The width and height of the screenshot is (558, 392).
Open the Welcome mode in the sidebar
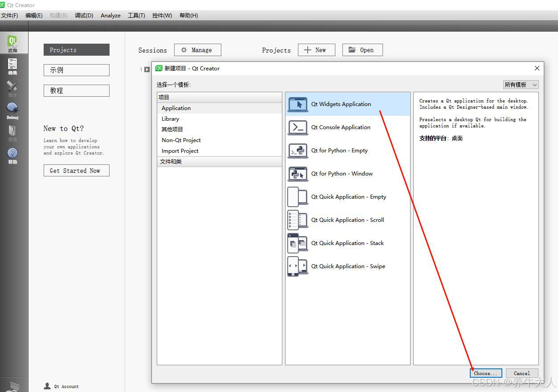tap(12, 44)
